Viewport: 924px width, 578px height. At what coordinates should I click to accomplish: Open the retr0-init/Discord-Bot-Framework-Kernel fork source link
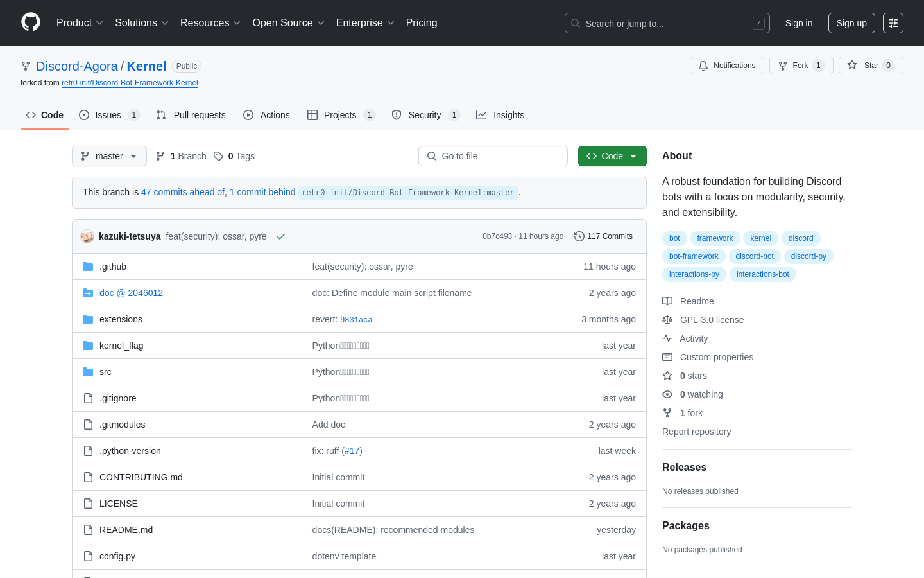point(130,83)
